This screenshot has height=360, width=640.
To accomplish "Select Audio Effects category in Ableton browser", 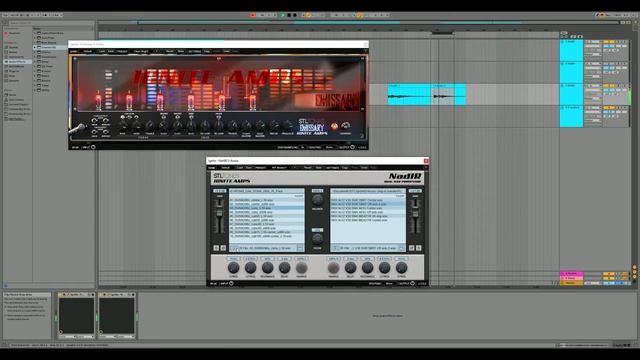I will click(x=17, y=62).
